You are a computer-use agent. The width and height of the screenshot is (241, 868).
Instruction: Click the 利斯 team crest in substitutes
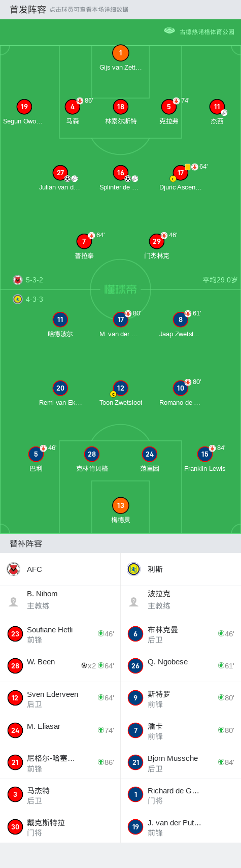click(133, 569)
